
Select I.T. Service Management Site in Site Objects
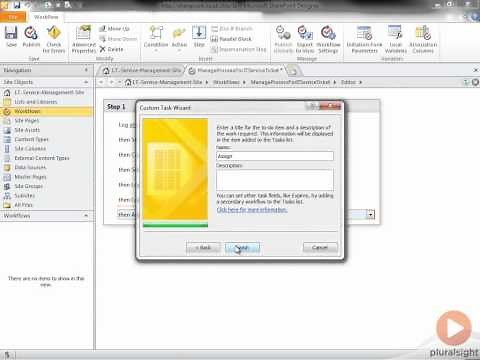click(47, 92)
